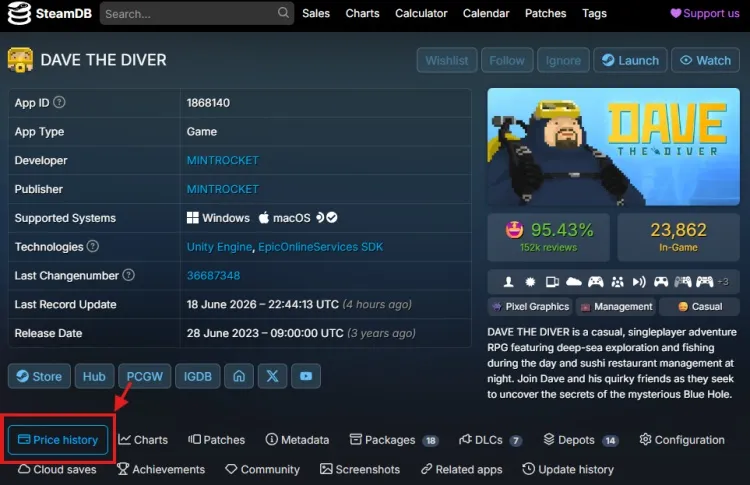Viewport: 750px width, 485px height.
Task: Switch to the Price history tab
Action: pos(58,440)
